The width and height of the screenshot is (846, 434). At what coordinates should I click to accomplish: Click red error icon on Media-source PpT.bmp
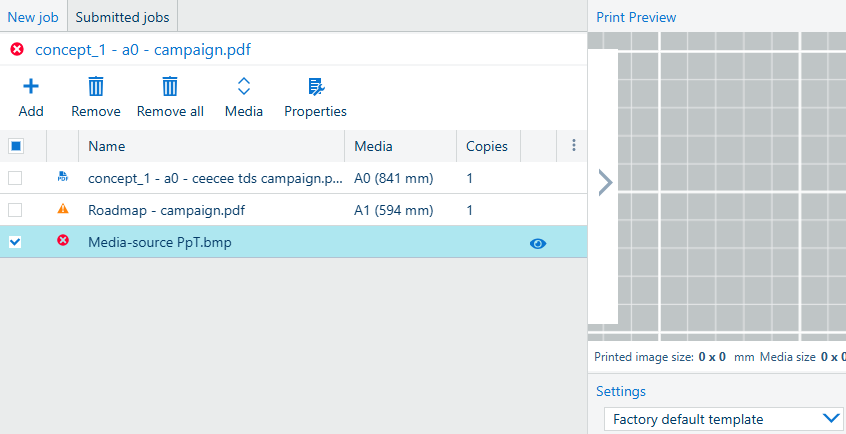[63, 241]
